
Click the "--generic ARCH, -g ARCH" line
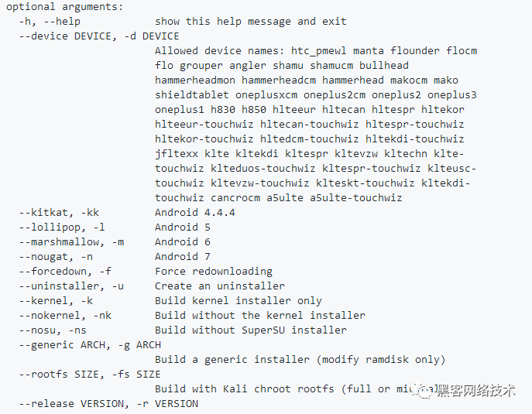click(90, 345)
